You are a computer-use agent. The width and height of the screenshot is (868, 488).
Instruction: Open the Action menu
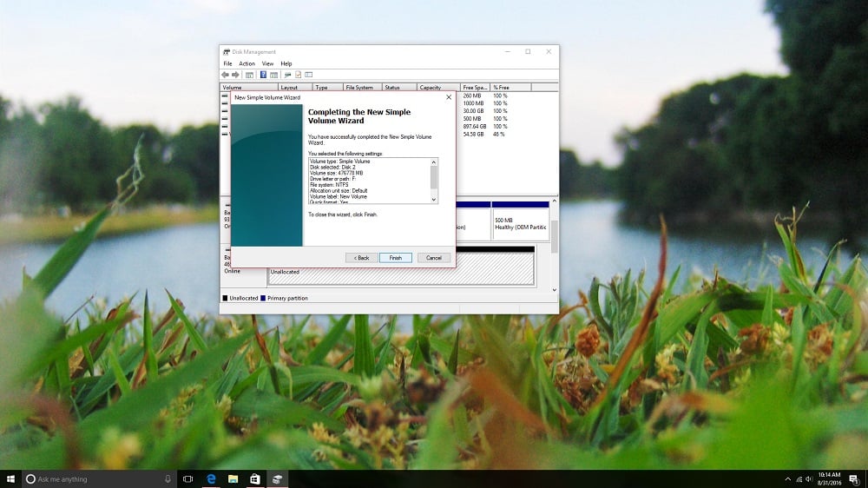[x=247, y=63]
